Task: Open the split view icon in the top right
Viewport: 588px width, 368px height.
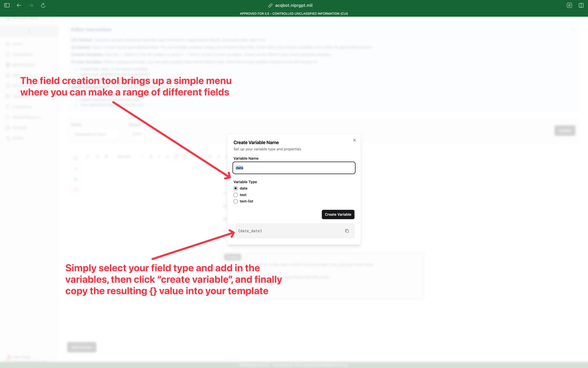Action: click(x=581, y=5)
